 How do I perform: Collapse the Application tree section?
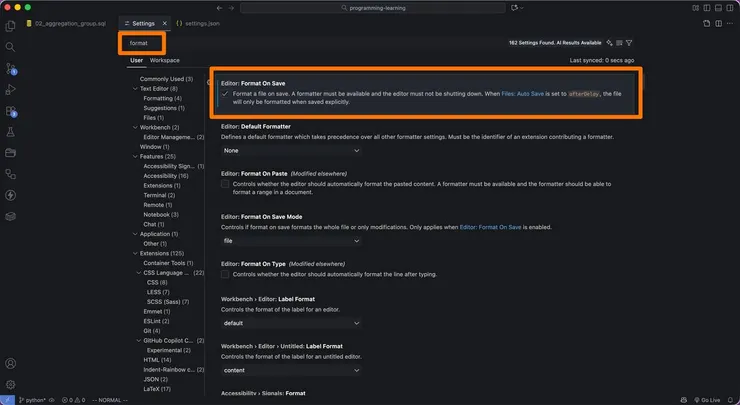[135, 234]
